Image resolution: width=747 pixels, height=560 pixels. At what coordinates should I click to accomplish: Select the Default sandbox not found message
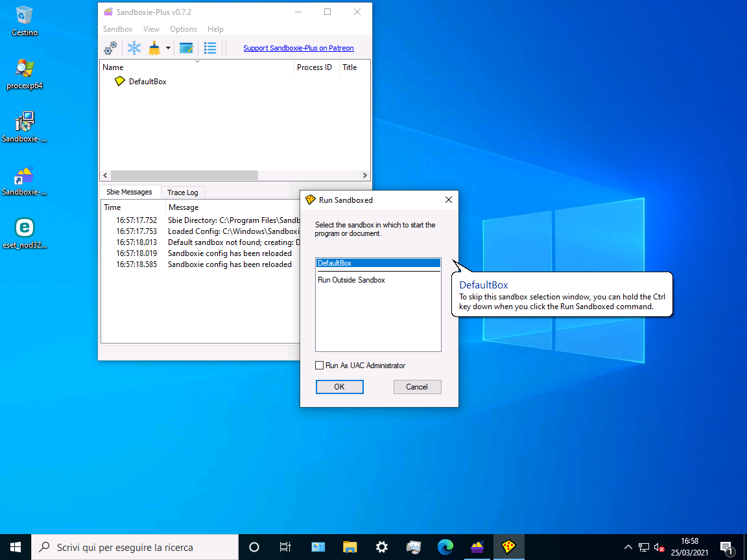point(201,242)
